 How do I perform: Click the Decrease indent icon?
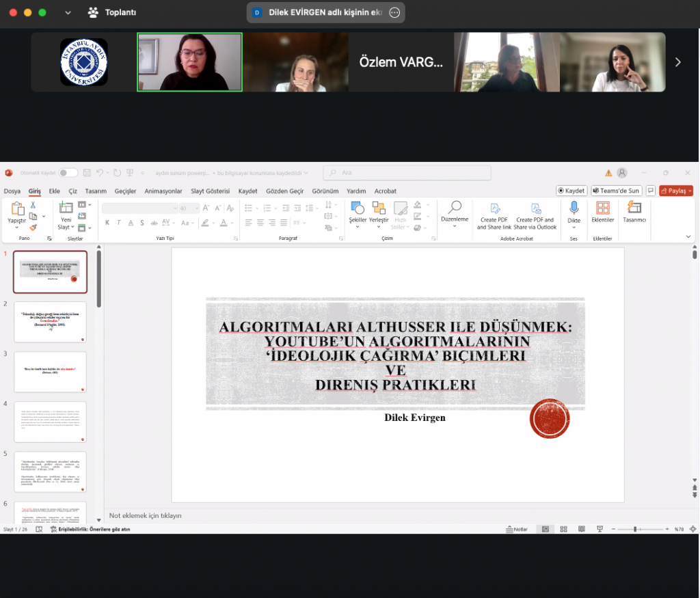coord(286,208)
